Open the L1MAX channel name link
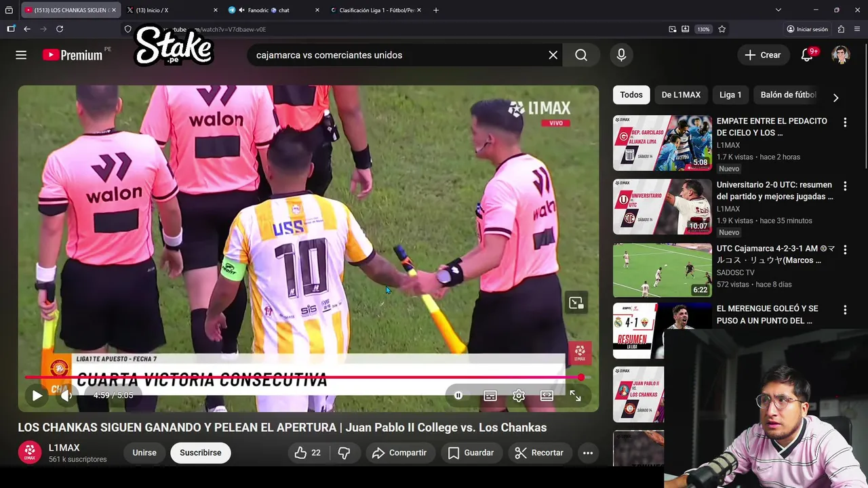Viewport: 868px width, 488px height. point(64,447)
